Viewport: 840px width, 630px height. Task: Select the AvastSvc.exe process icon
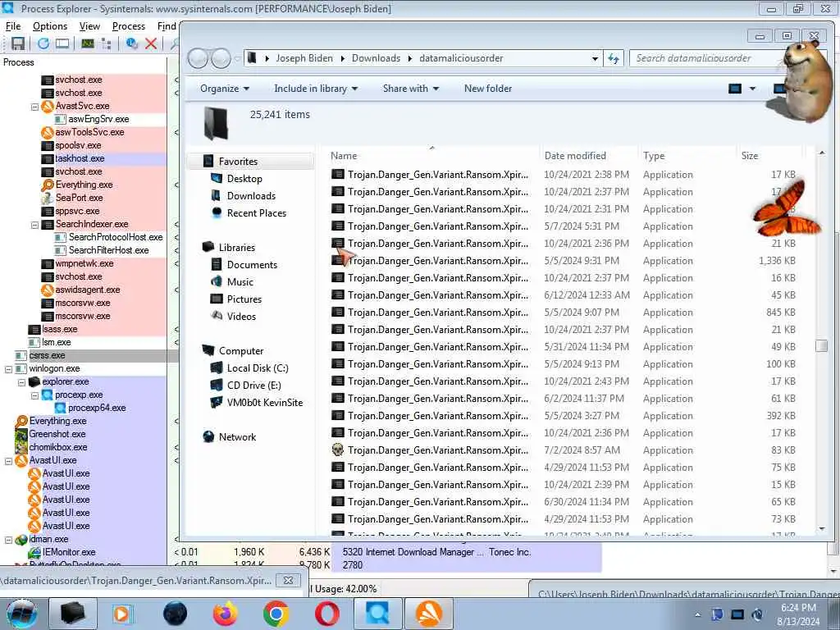[x=48, y=106]
